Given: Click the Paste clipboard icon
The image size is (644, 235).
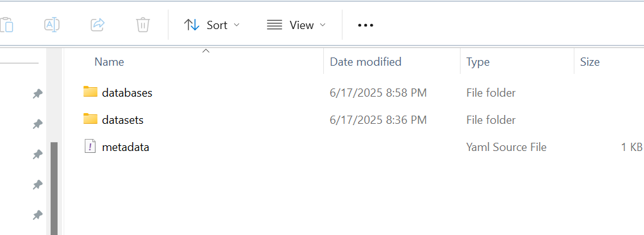Looking at the screenshot, I should [x=6, y=25].
